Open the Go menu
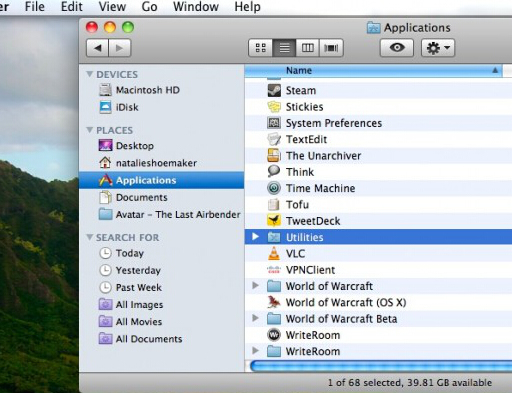The height and width of the screenshot is (393, 512). (149, 7)
